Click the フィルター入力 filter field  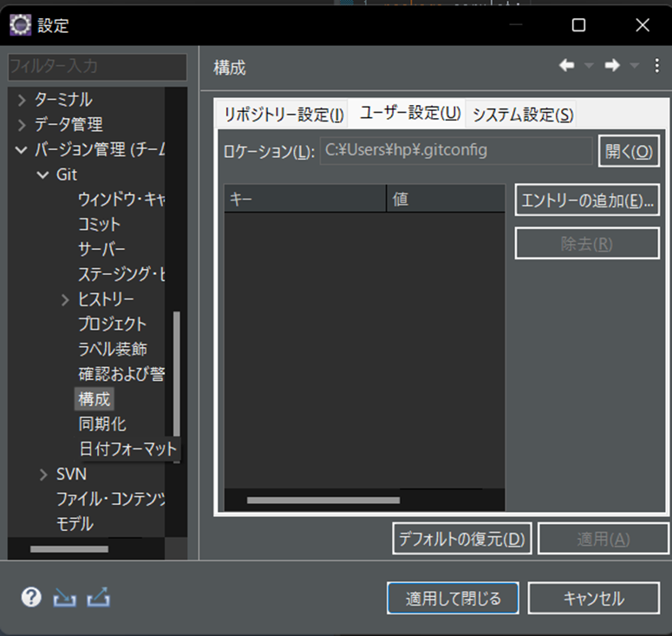[x=97, y=67]
